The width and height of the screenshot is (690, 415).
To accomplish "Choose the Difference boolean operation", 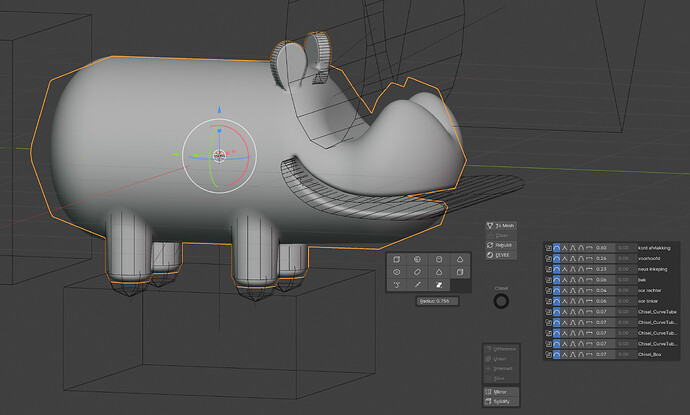I will click(x=501, y=349).
